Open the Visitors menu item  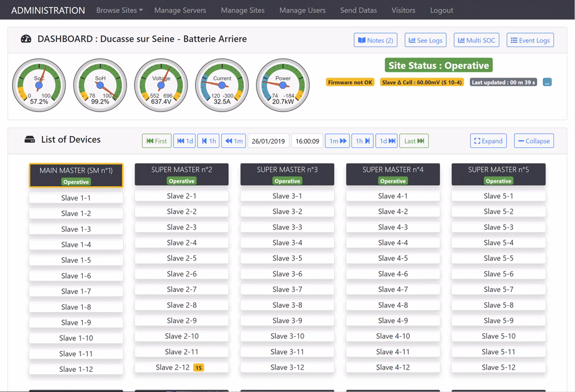tap(403, 10)
